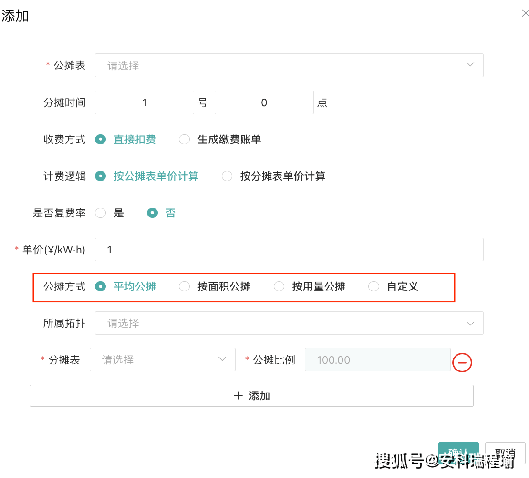Set 是否复费率 to 是

coord(110,213)
